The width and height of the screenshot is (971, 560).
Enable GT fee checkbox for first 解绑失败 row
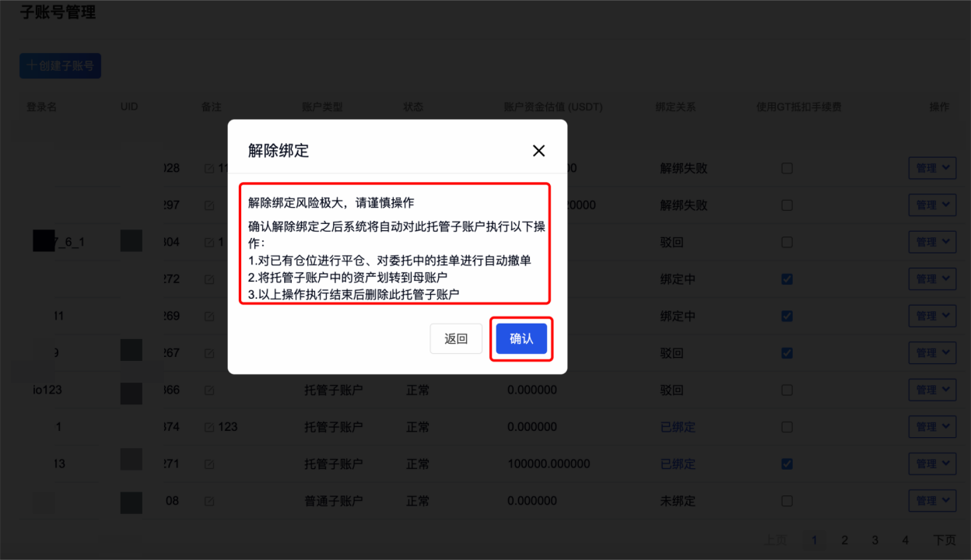(787, 168)
